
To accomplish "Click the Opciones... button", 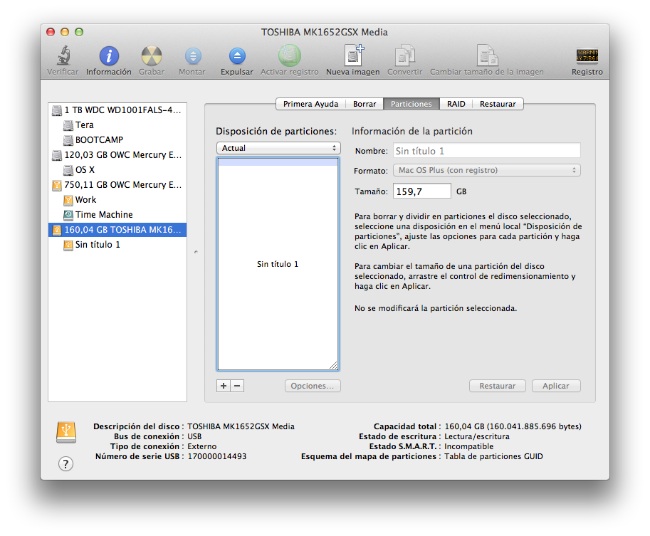I will pos(312,386).
